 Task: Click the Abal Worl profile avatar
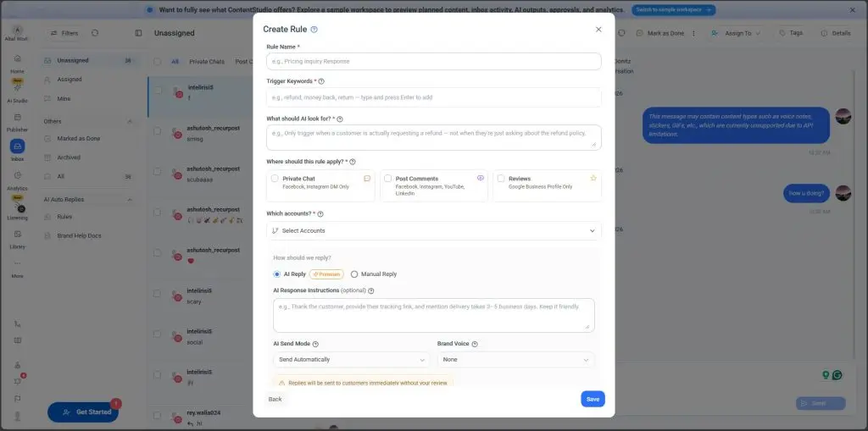pos(17,30)
